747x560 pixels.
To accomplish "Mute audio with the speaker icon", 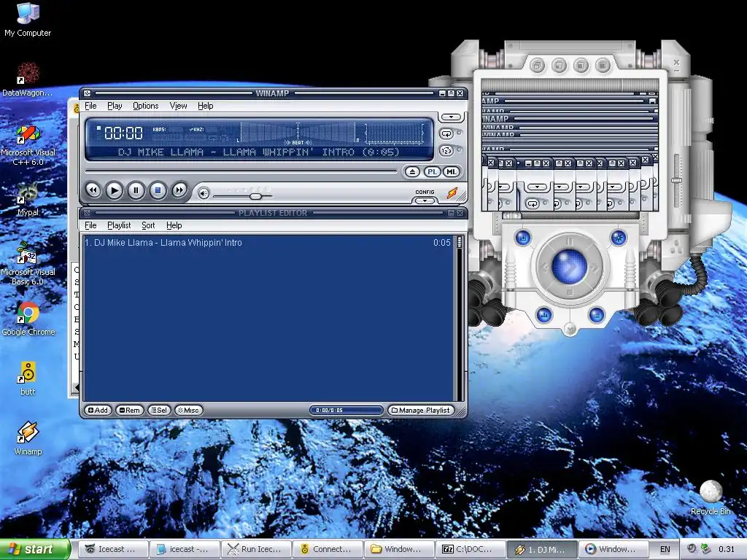I will pos(204,193).
